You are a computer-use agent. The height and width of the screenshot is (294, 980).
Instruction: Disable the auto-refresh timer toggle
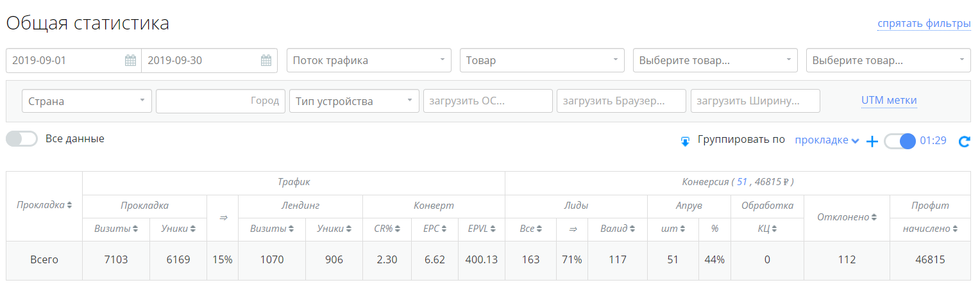(x=900, y=141)
